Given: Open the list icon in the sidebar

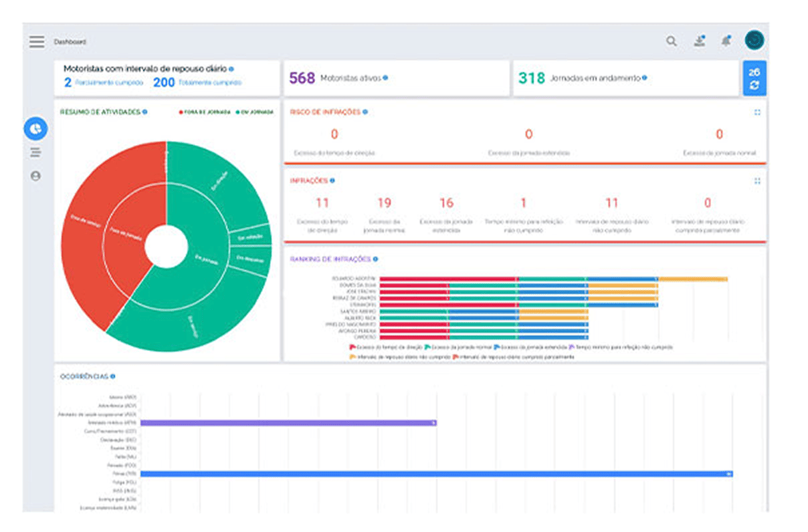Looking at the screenshot, I should 35,153.
